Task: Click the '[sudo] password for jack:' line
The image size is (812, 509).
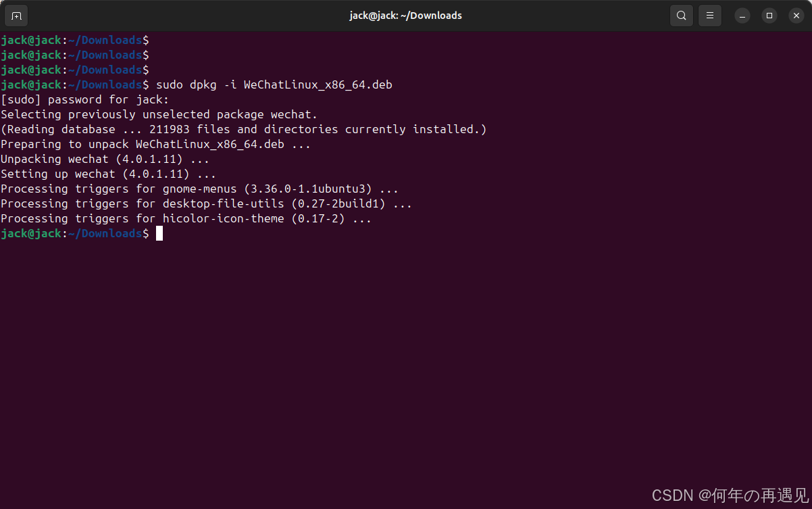Action: coord(85,99)
